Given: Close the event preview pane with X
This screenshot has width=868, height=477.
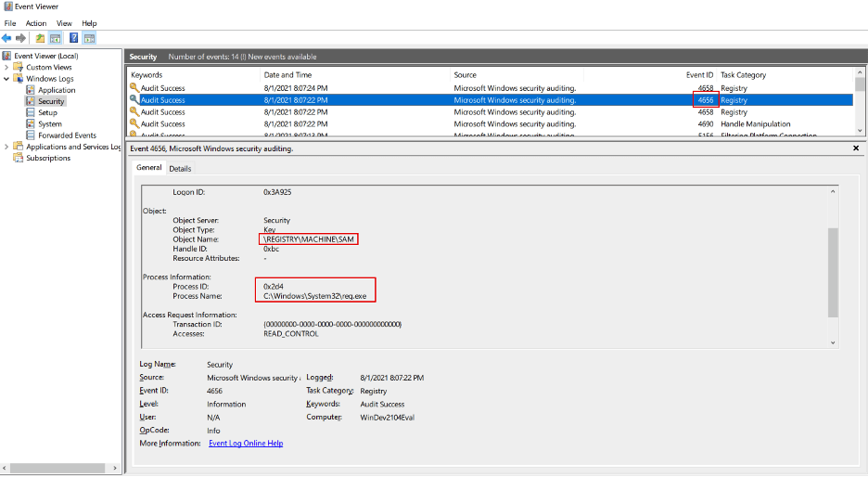Looking at the screenshot, I should (856, 148).
